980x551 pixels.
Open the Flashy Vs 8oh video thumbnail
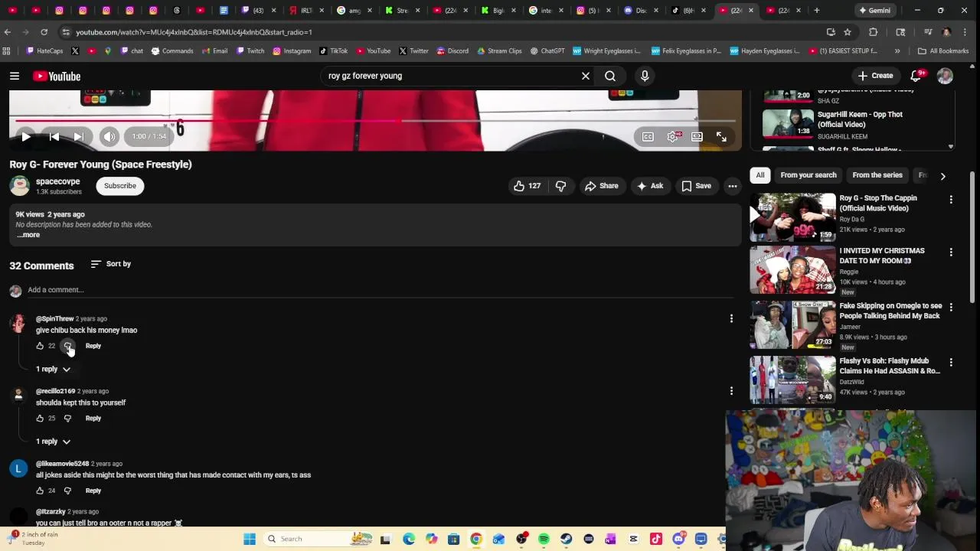792,380
